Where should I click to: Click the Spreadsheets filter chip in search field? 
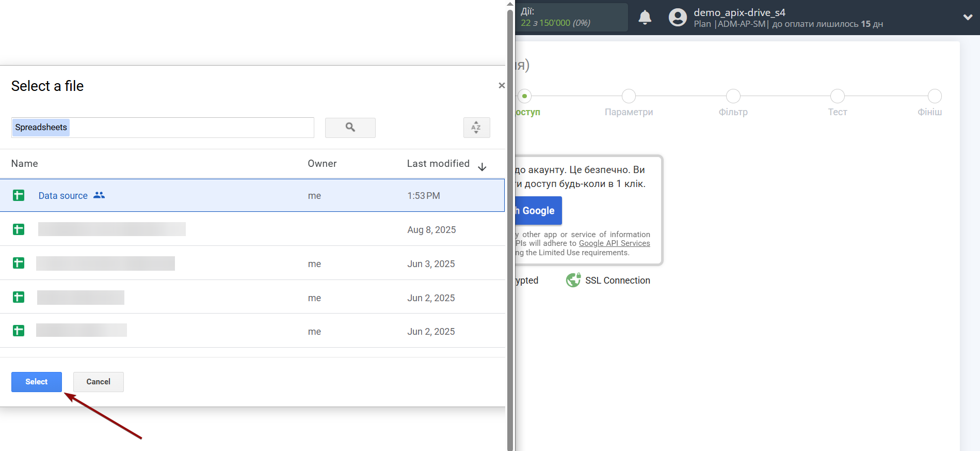coord(41,127)
